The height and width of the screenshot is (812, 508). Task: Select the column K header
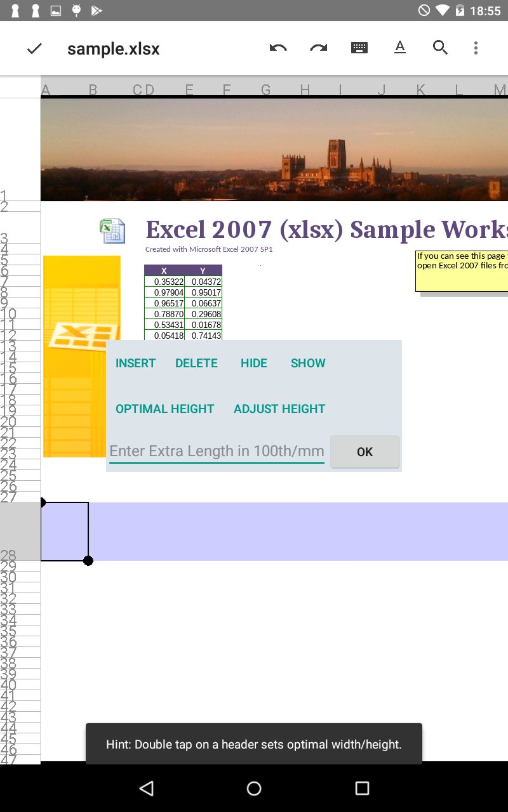click(420, 90)
